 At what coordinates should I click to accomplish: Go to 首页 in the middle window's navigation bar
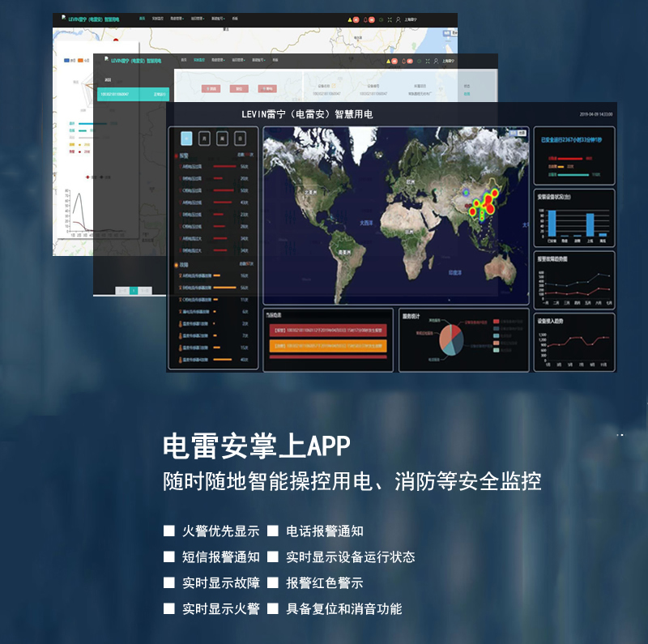click(x=184, y=60)
